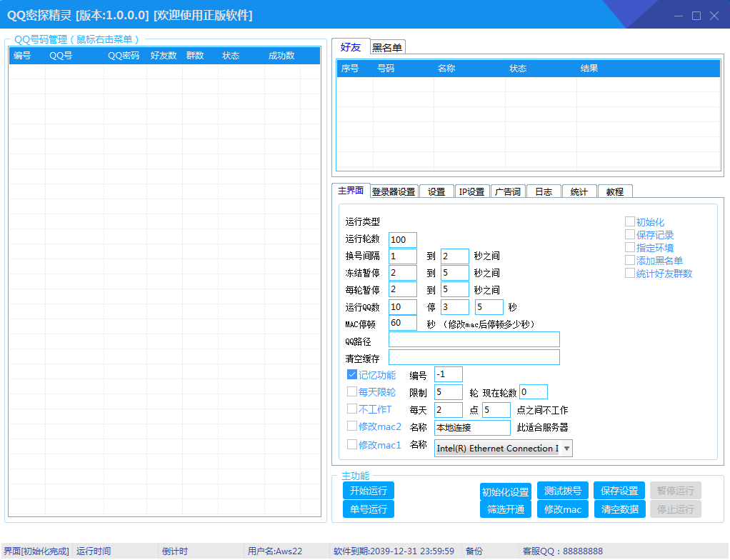
Task: Switch to the IP设置 tab
Action: (x=471, y=191)
